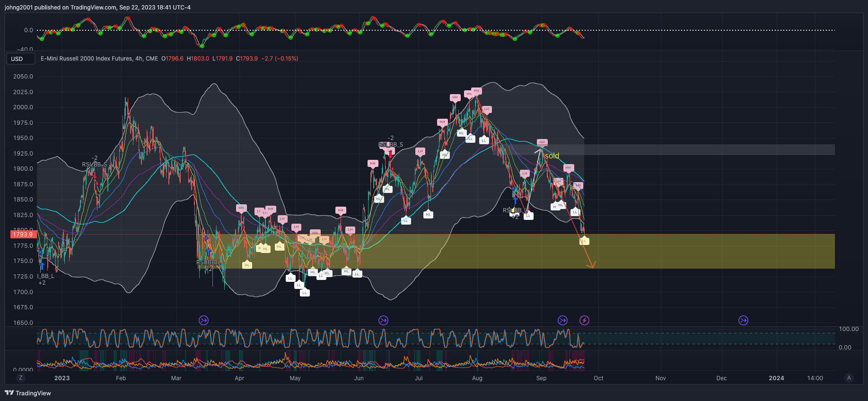Select the red 1793.9 current price label
This screenshot has height=401, width=868.
(x=23, y=234)
